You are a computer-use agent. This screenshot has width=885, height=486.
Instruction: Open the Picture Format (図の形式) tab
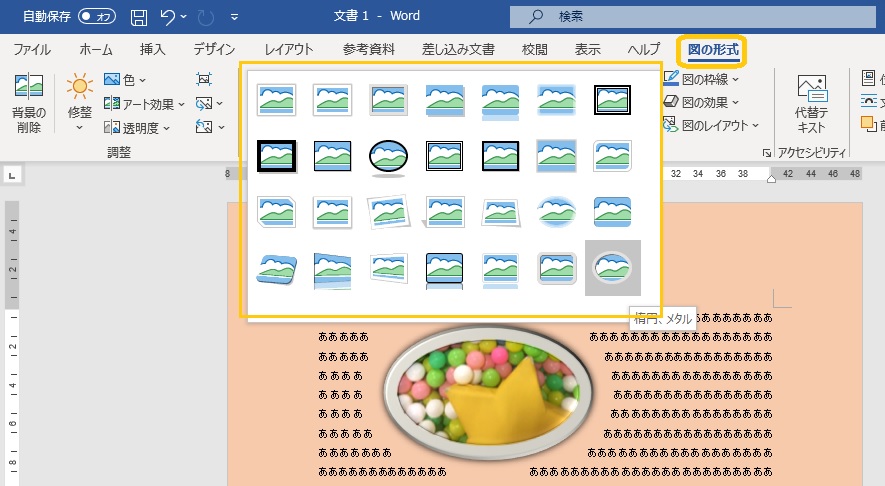(709, 49)
